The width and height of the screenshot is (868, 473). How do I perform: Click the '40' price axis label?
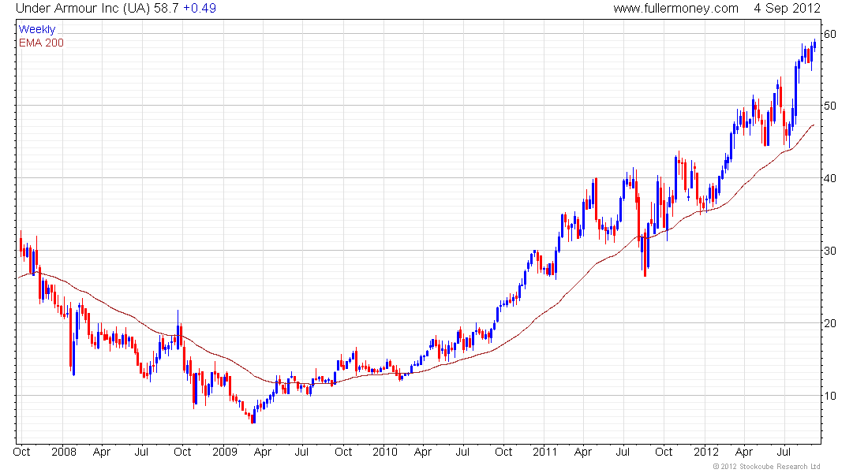[x=829, y=178]
